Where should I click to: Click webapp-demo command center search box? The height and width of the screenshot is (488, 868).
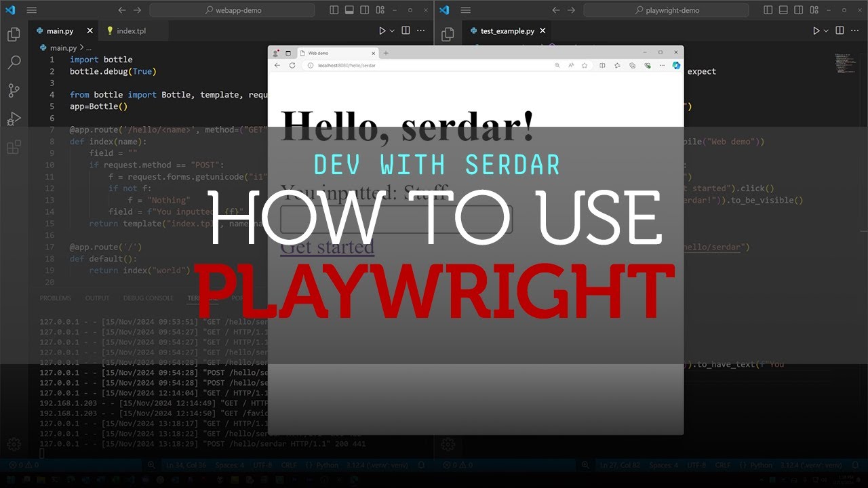(232, 10)
